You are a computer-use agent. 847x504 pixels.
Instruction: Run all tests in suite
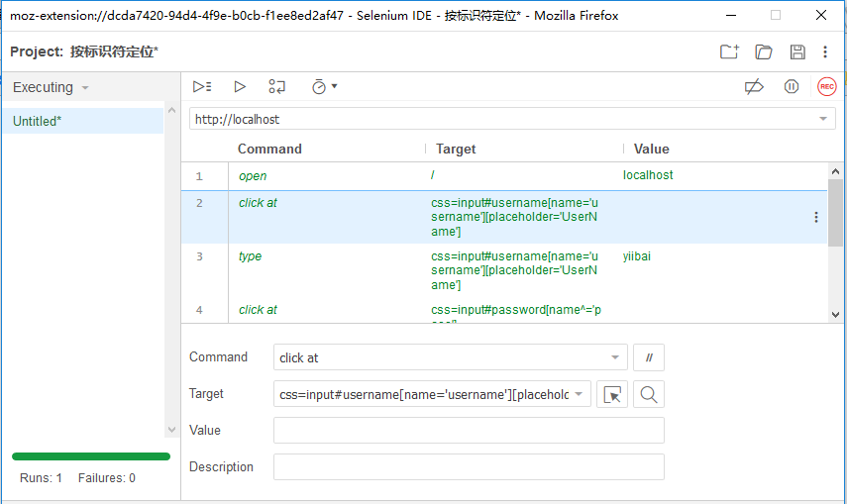pyautogui.click(x=202, y=86)
